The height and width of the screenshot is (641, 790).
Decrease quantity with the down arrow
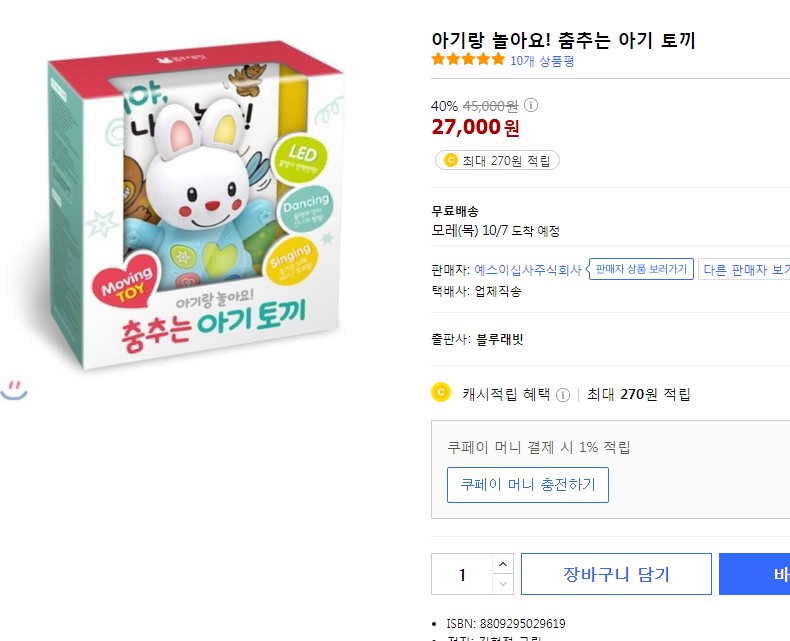(x=503, y=584)
